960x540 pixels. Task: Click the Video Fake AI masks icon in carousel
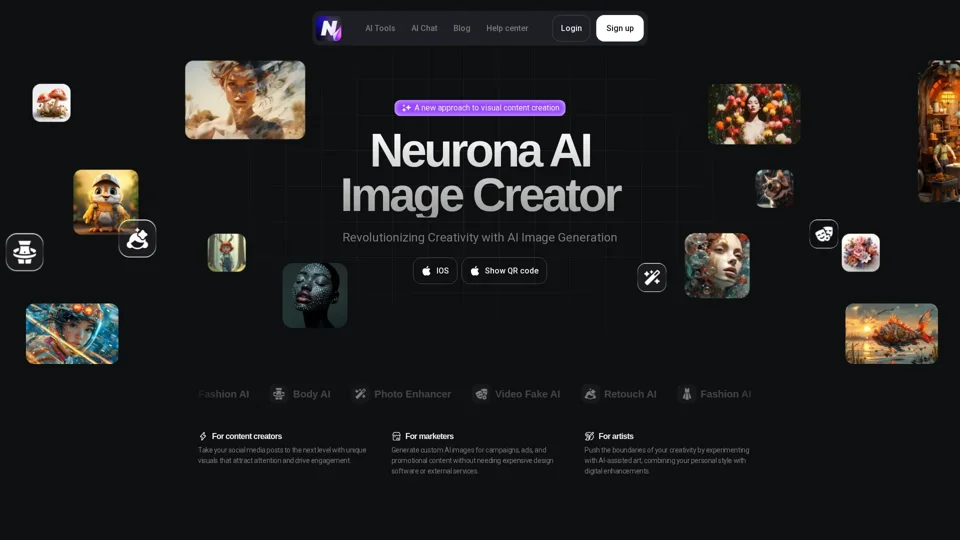(x=481, y=394)
